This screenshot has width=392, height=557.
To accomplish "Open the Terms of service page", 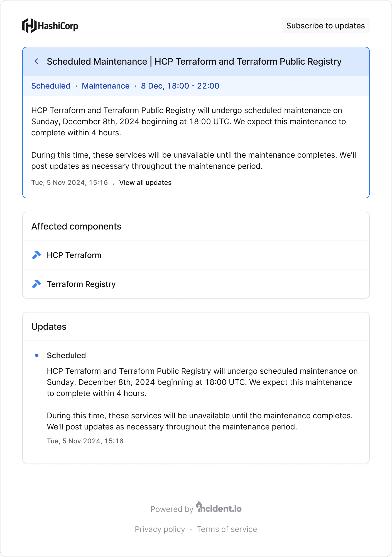I will coord(227,529).
